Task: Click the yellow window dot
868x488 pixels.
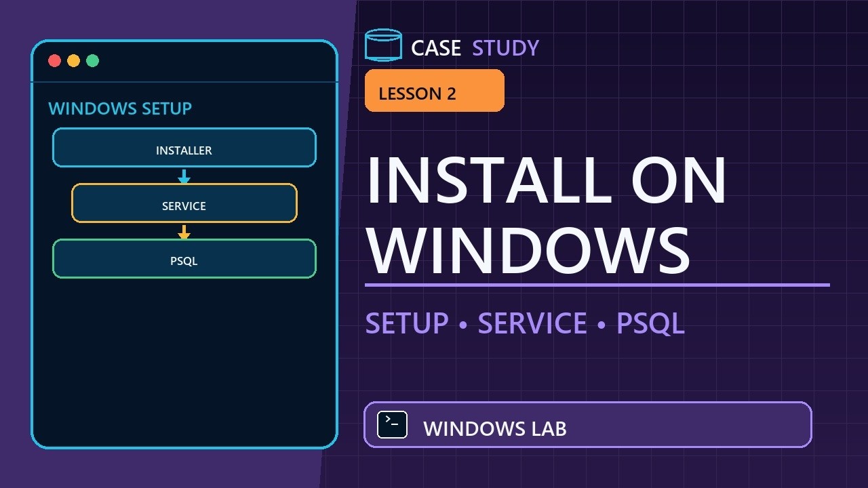Action: pyautogui.click(x=74, y=61)
